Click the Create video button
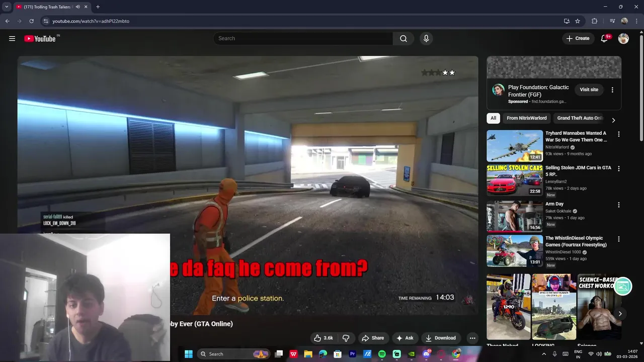Screen dimensions: 644x362 pyautogui.click(x=578, y=39)
